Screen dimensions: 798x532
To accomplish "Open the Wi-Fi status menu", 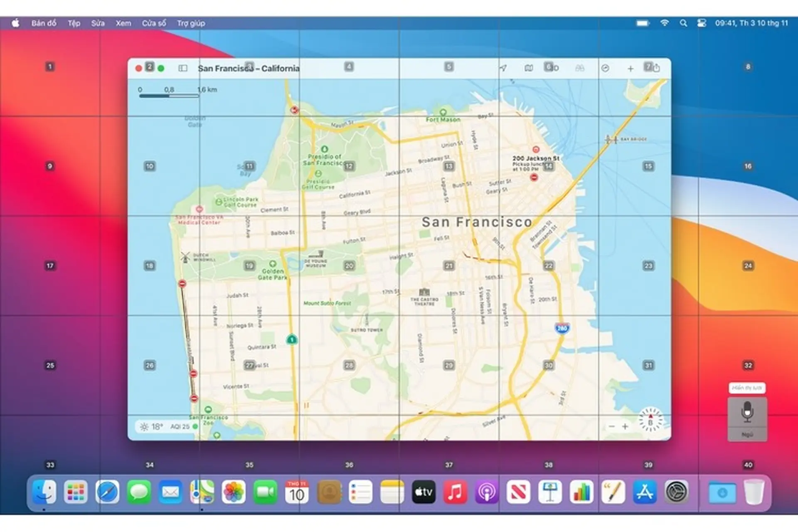I will pos(665,23).
